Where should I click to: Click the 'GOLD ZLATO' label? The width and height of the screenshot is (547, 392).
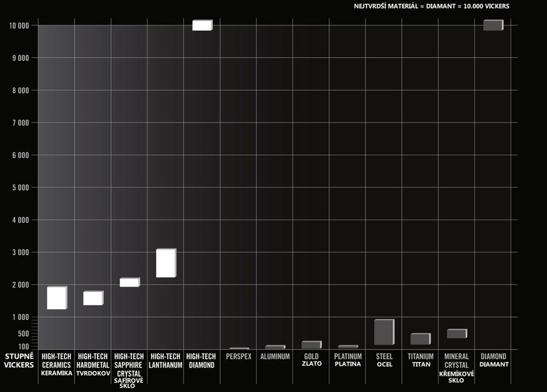311,360
